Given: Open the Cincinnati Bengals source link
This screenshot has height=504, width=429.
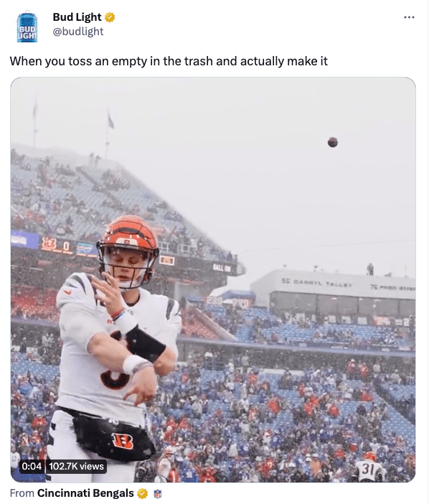Looking at the screenshot, I should pyautogui.click(x=85, y=493).
